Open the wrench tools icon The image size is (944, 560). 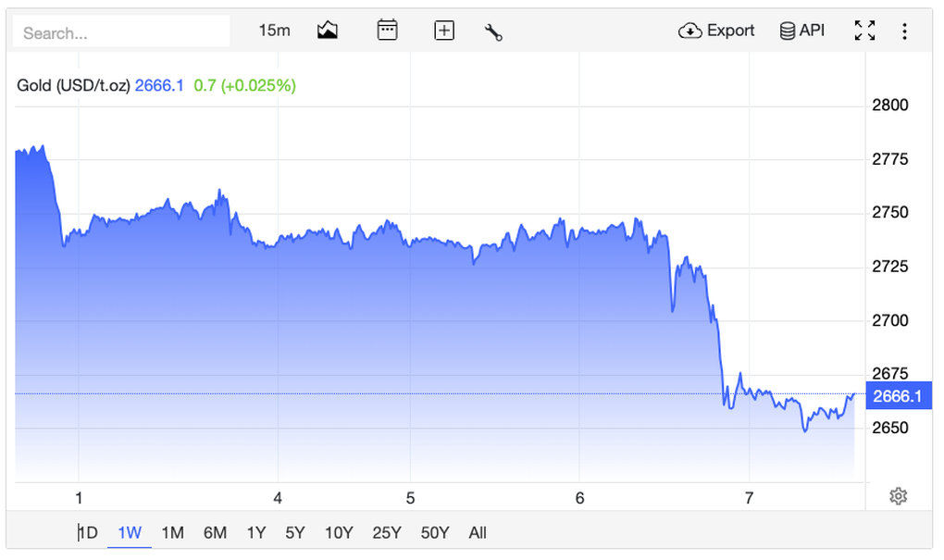click(x=493, y=32)
